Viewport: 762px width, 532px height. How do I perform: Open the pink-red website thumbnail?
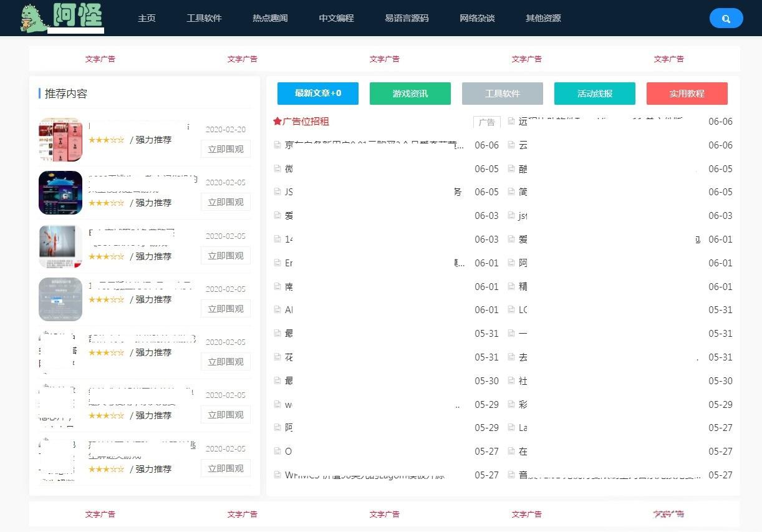tap(60, 140)
